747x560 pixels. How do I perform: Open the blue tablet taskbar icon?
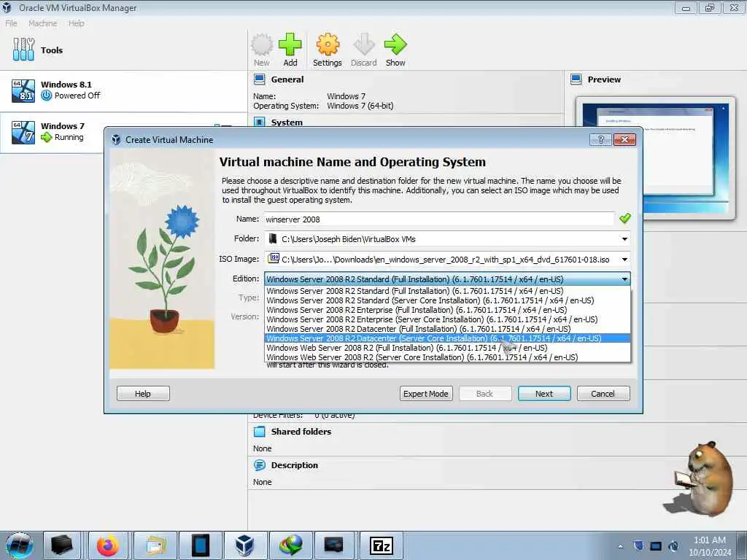point(200,545)
